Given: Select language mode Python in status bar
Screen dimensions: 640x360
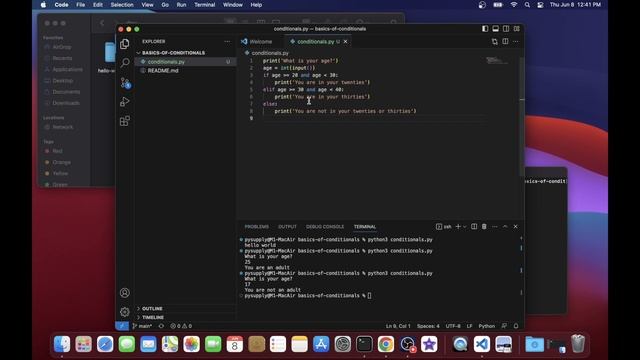Looking at the screenshot, I should [487, 326].
